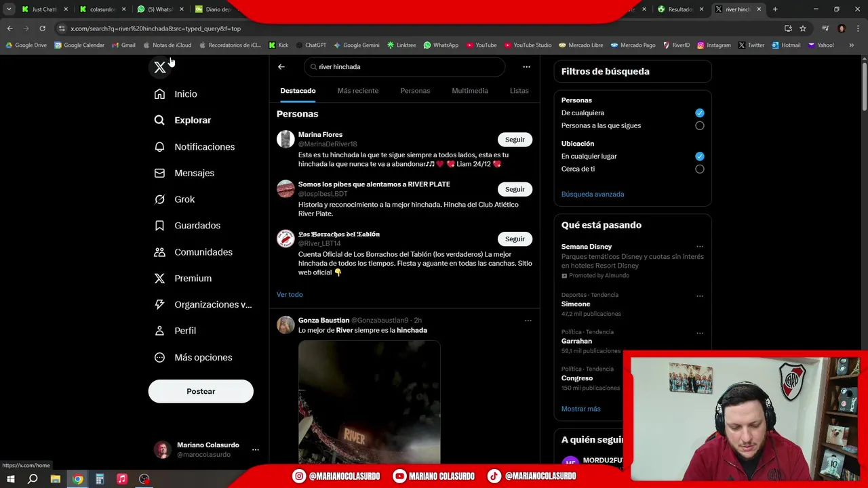Open more options for Garrahan trend
868x488 pixels.
pos(700,333)
